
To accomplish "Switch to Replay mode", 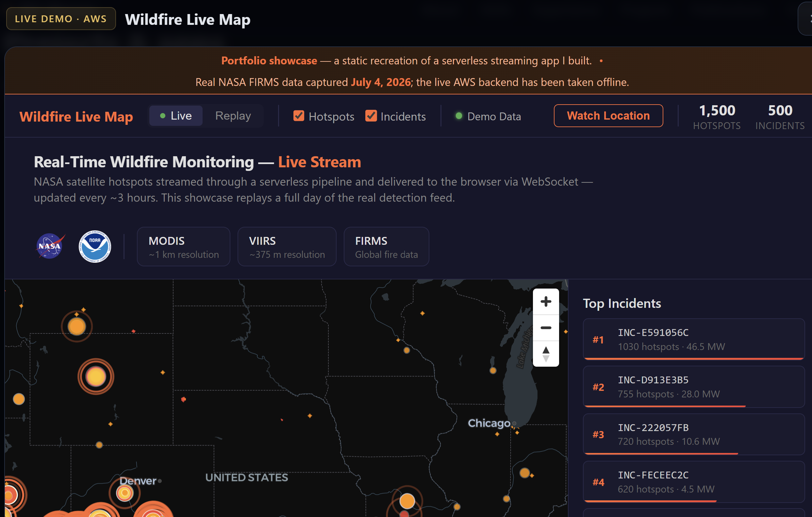I will 233,116.
